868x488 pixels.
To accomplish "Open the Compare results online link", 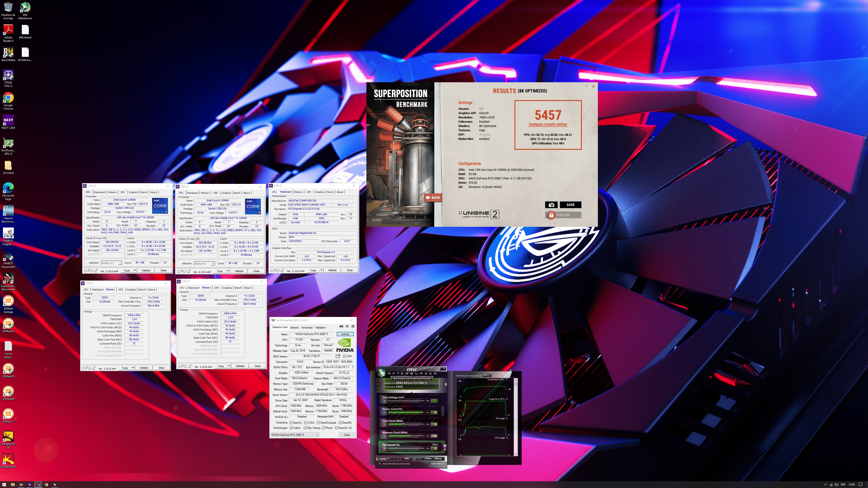I will pyautogui.click(x=547, y=124).
